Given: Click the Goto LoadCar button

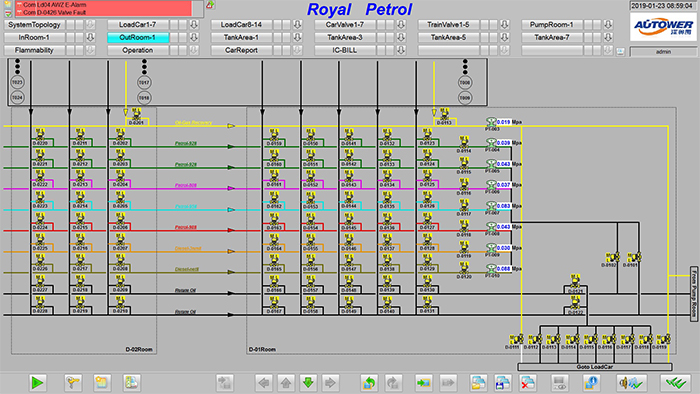Looking at the screenshot, I should (x=595, y=367).
